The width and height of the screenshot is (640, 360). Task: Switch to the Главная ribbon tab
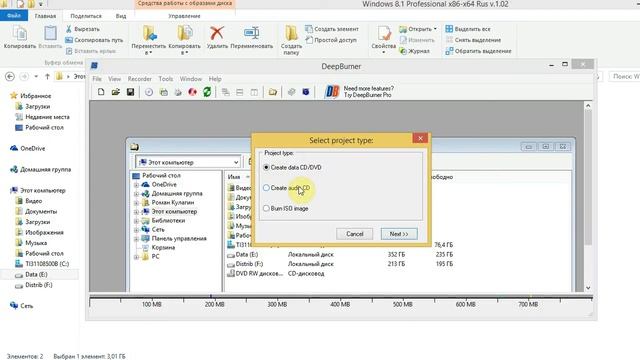(x=45, y=16)
